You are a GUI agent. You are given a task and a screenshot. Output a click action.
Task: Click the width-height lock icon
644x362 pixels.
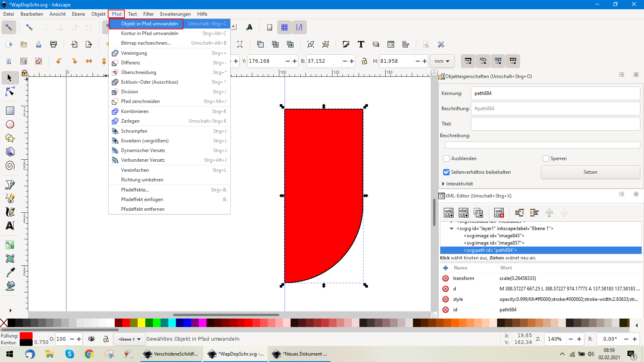click(x=364, y=61)
